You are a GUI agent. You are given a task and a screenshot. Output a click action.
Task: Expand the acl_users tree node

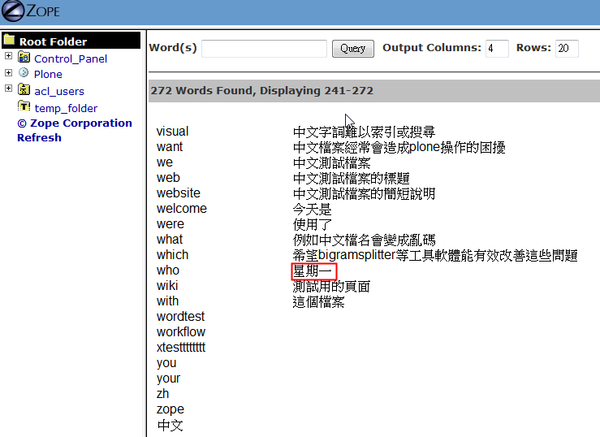[x=8, y=88]
